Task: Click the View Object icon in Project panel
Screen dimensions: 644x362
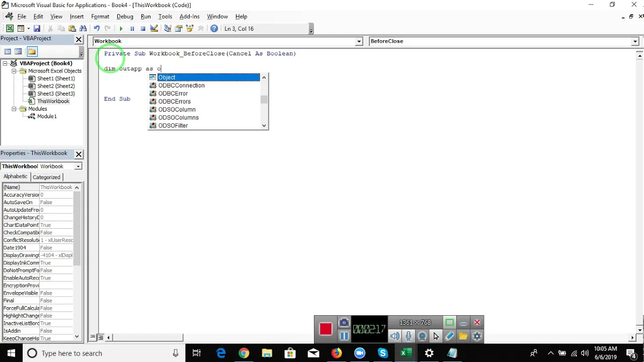Action: 19,51
